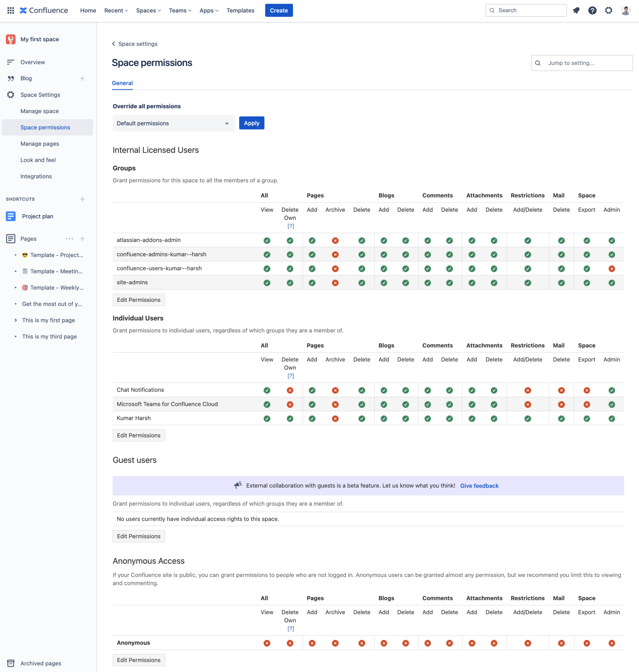
Task: Select the General tab
Action: (122, 83)
